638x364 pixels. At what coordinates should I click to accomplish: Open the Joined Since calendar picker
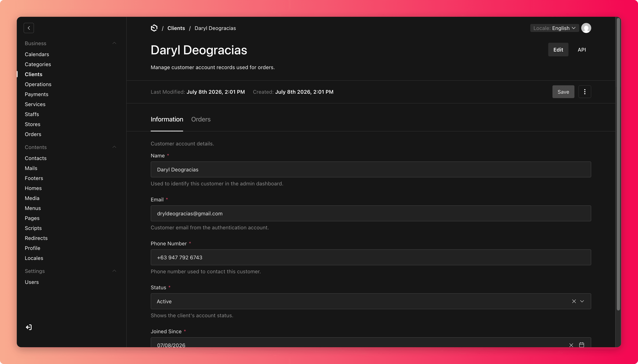(x=581, y=345)
